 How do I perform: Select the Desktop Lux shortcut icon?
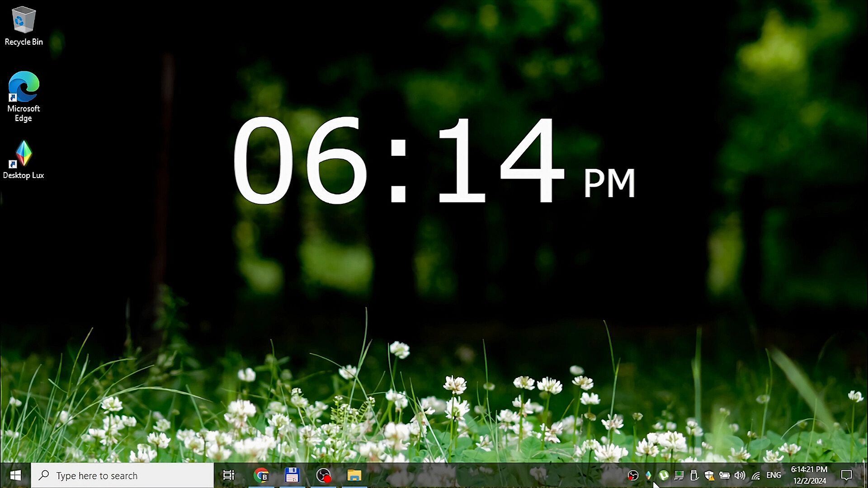[x=24, y=159]
